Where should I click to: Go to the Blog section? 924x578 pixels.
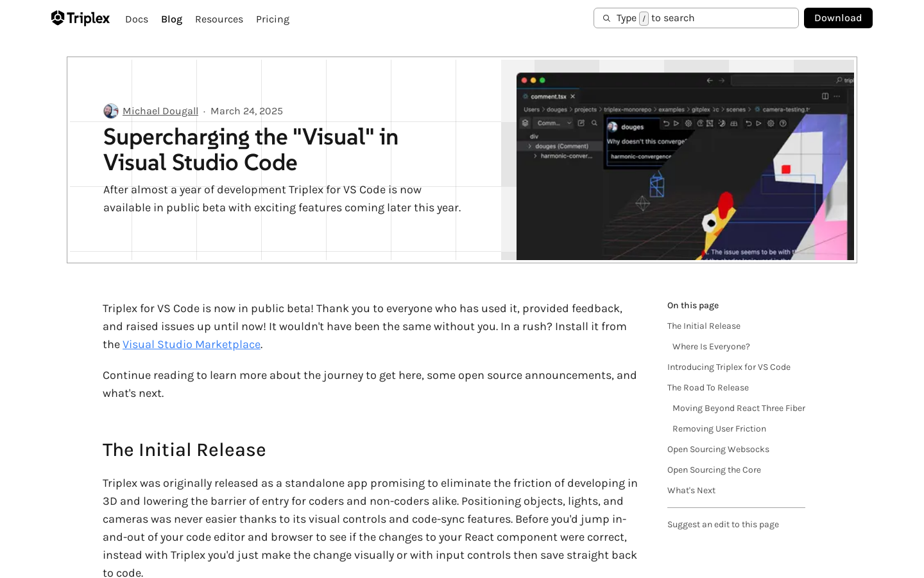pyautogui.click(x=171, y=19)
